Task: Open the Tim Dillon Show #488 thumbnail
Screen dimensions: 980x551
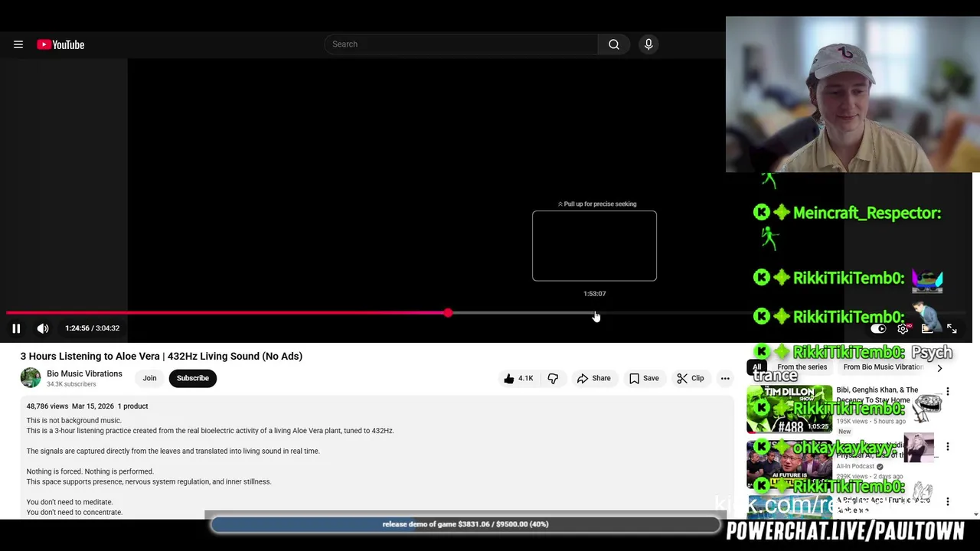Action: (789, 409)
